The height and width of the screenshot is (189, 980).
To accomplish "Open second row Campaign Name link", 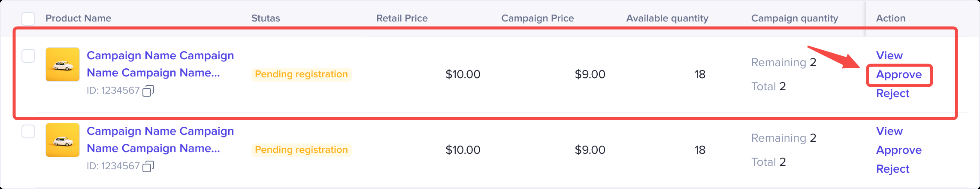I will pyautogui.click(x=160, y=140).
